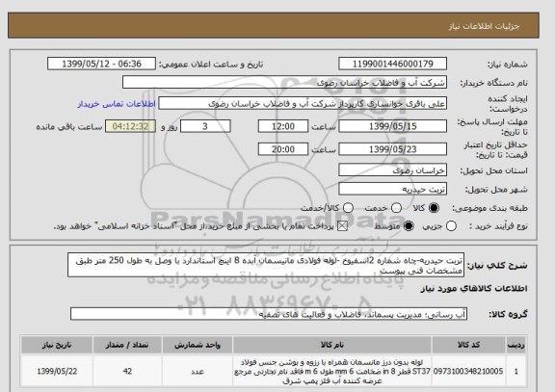Viewport: 555px width, 392px height.
Task: Open اطلاعات تماس خریدار link
Action: pyautogui.click(x=117, y=104)
